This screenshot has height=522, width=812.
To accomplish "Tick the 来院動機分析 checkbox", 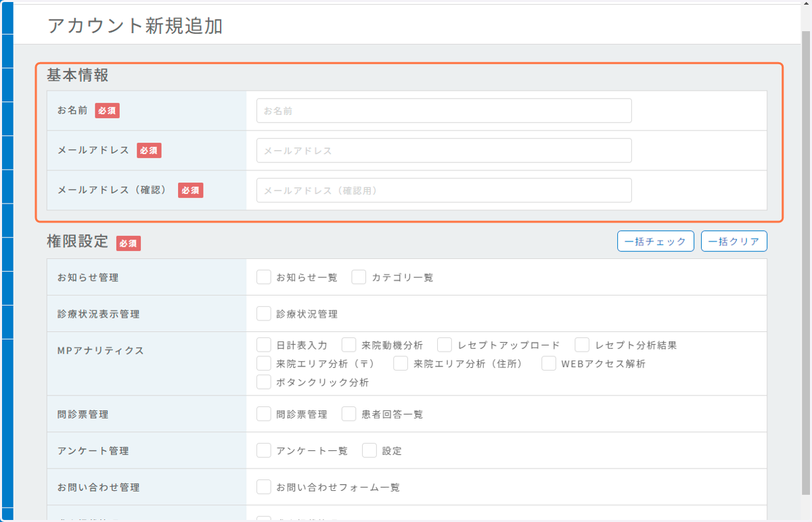I will [x=348, y=345].
